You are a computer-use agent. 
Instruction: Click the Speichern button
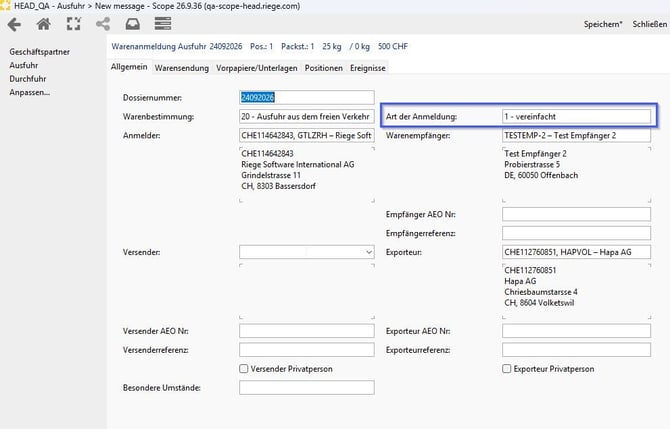[x=603, y=24]
